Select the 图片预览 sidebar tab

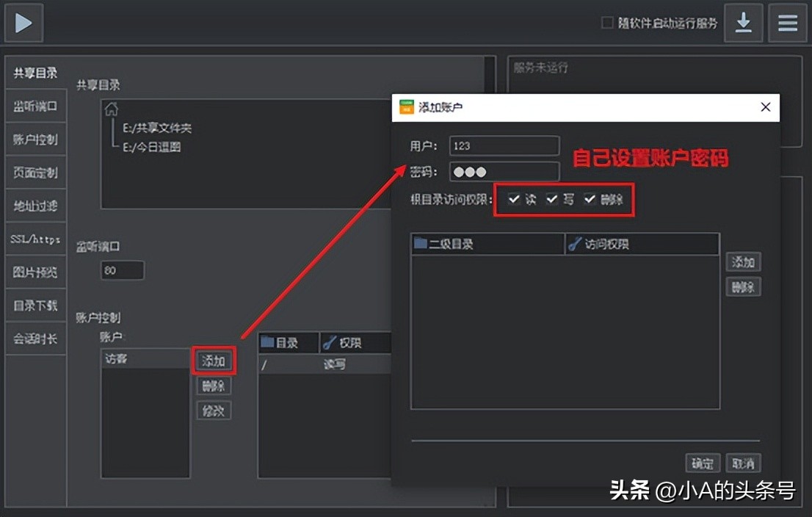(35, 272)
